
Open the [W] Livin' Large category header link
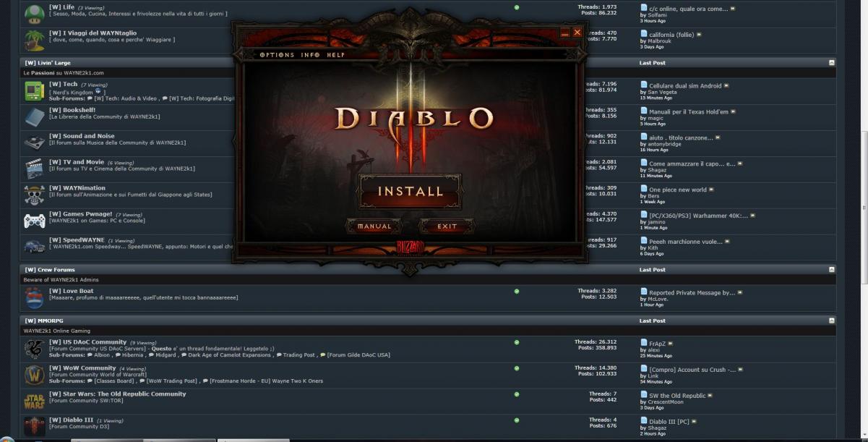[x=48, y=63]
